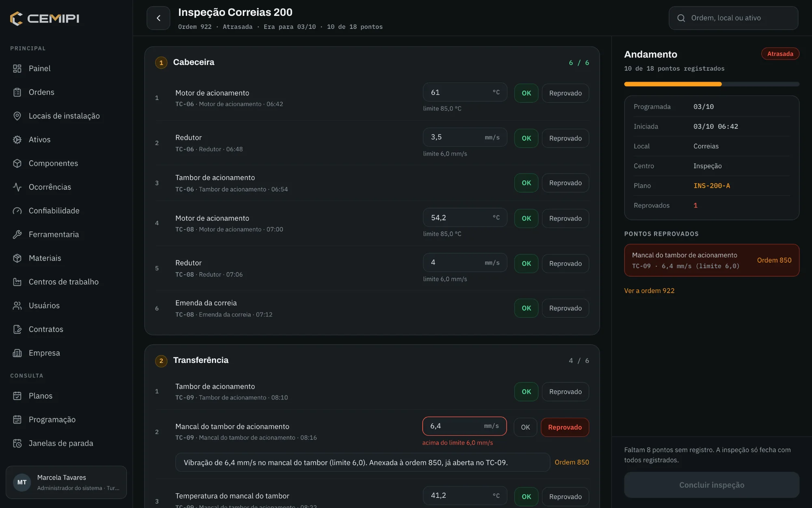Open plan INS-200-A link
This screenshot has width=812, height=508.
(x=711, y=186)
